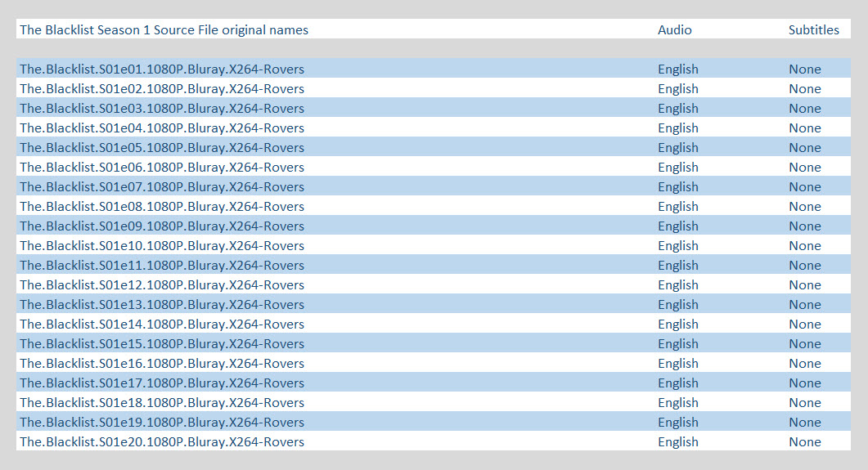The image size is (868, 470).
Task: Select file name The.Blacklist.S01e03.1080P.Bluray.X264-Rovers
Action: pyautogui.click(x=162, y=109)
